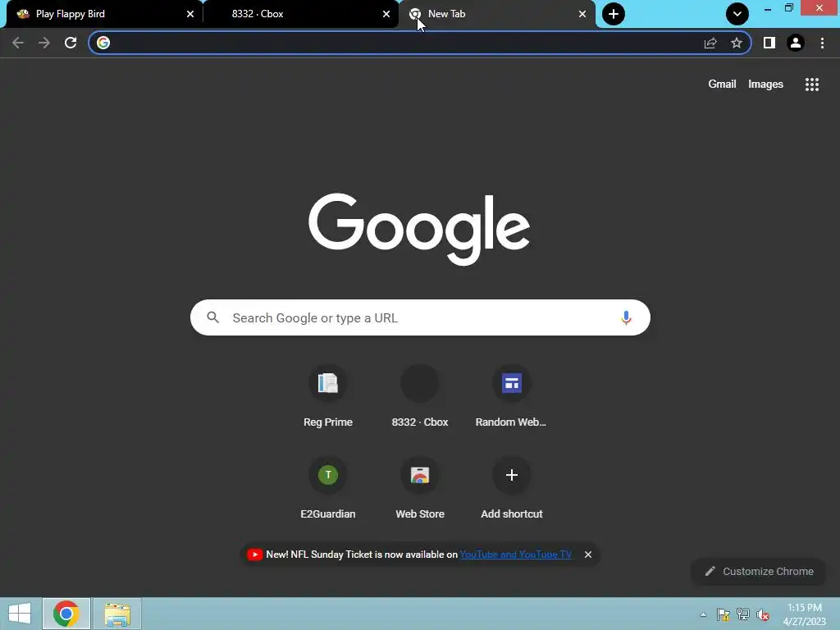Viewport: 840px width, 630px height.
Task: Open the taskbar clock showing 1:15 PM
Action: tap(805, 614)
